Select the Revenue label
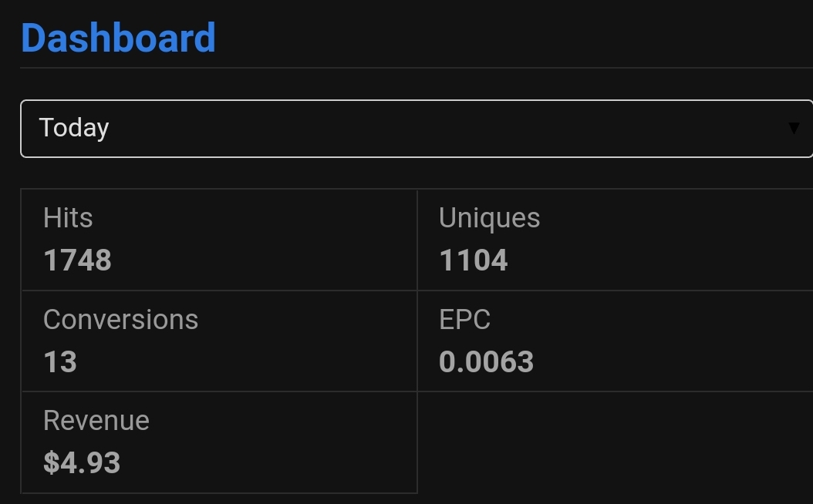813x504 pixels. pyautogui.click(x=96, y=420)
